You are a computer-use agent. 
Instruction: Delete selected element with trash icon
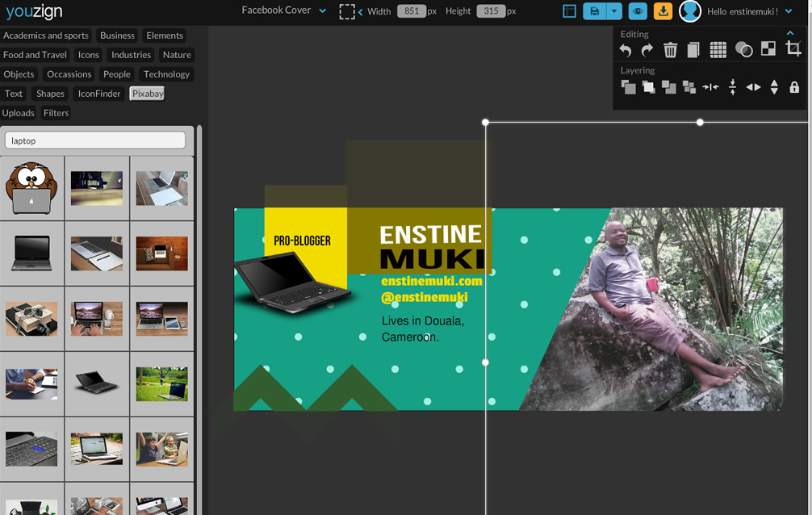tap(670, 50)
